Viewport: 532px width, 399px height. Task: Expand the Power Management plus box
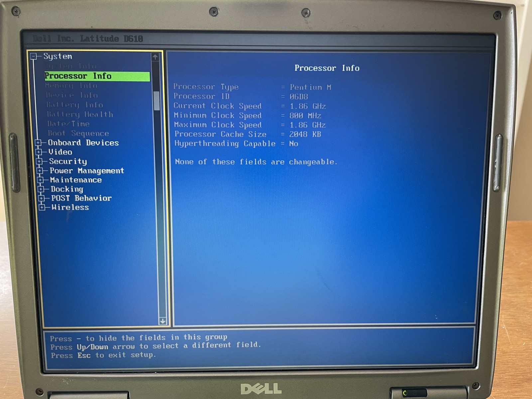tap(40, 171)
